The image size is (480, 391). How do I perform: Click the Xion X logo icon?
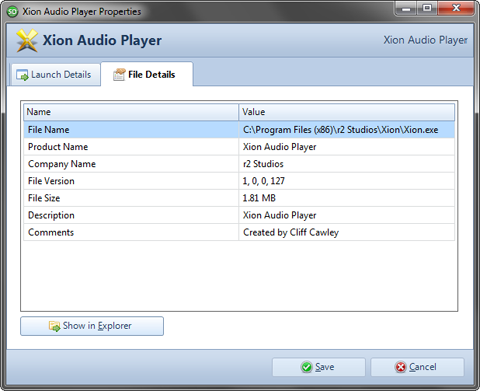27,40
